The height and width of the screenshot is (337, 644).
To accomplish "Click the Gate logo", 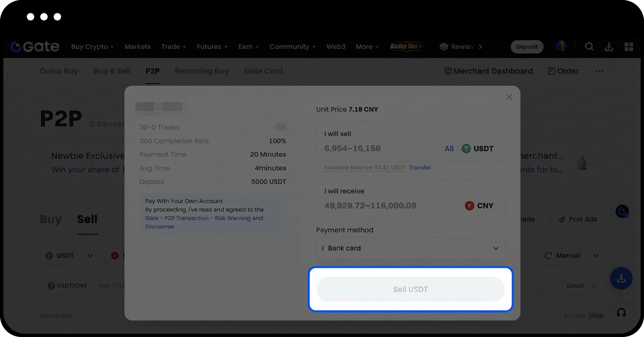I will [35, 47].
